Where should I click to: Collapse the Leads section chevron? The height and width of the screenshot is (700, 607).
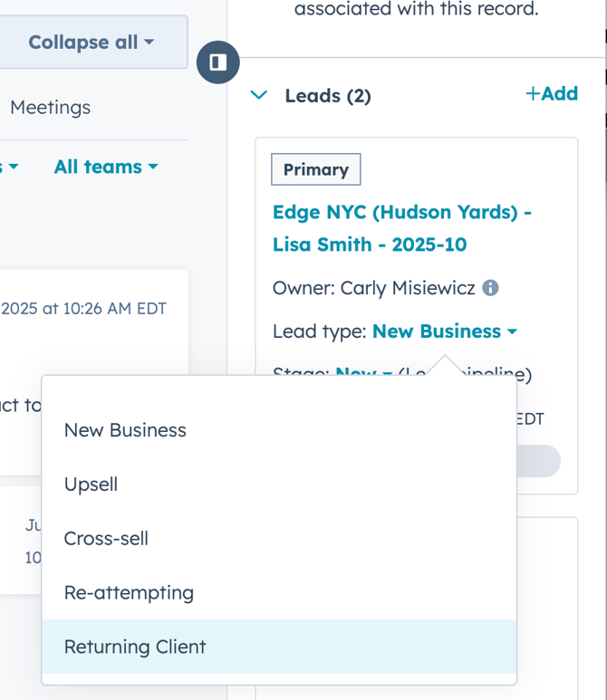coord(259,95)
